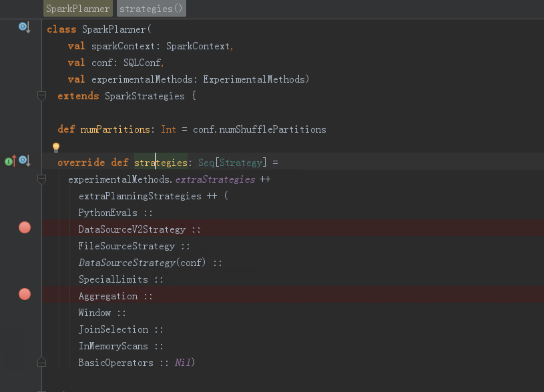Click PythonEvals strategy

point(107,213)
